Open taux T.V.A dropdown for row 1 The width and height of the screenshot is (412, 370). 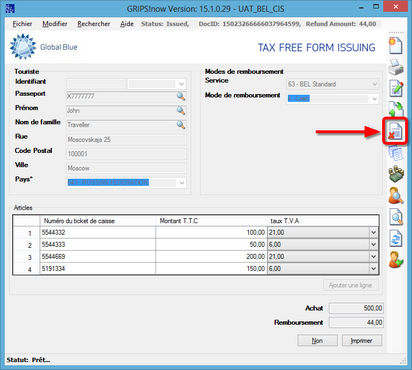coord(374,232)
